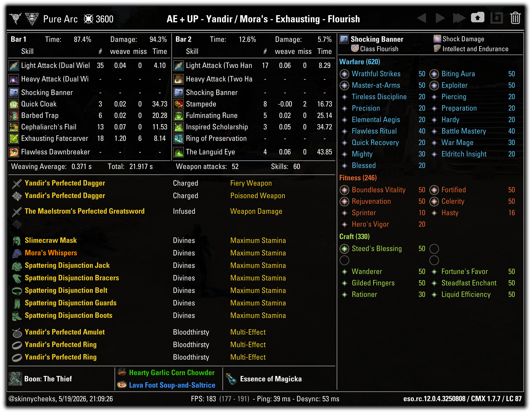Click the race icon left of class icon

16,18
